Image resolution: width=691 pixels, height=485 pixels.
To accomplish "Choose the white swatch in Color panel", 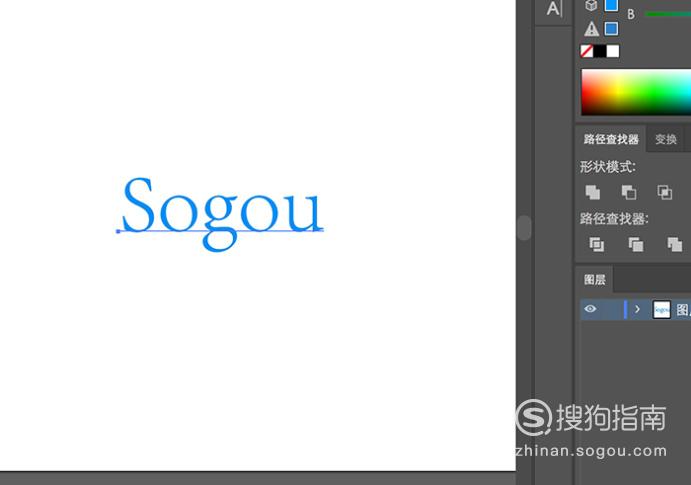I will pyautogui.click(x=613, y=51).
